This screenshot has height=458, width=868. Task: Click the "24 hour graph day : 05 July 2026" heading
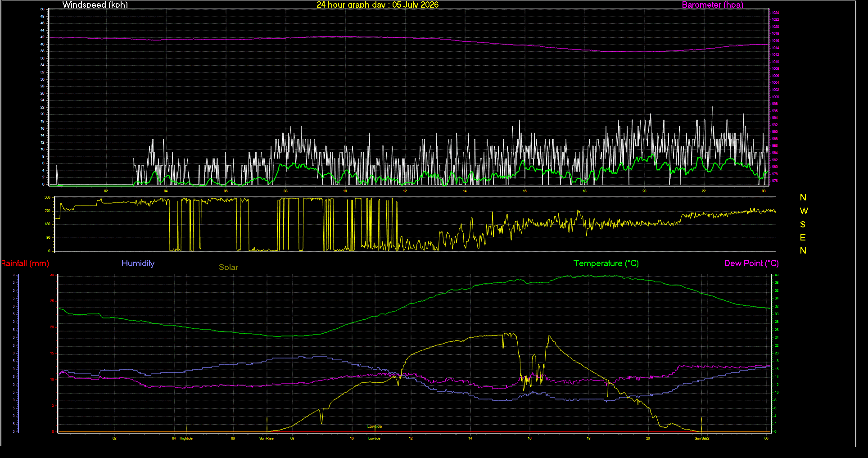(x=377, y=5)
